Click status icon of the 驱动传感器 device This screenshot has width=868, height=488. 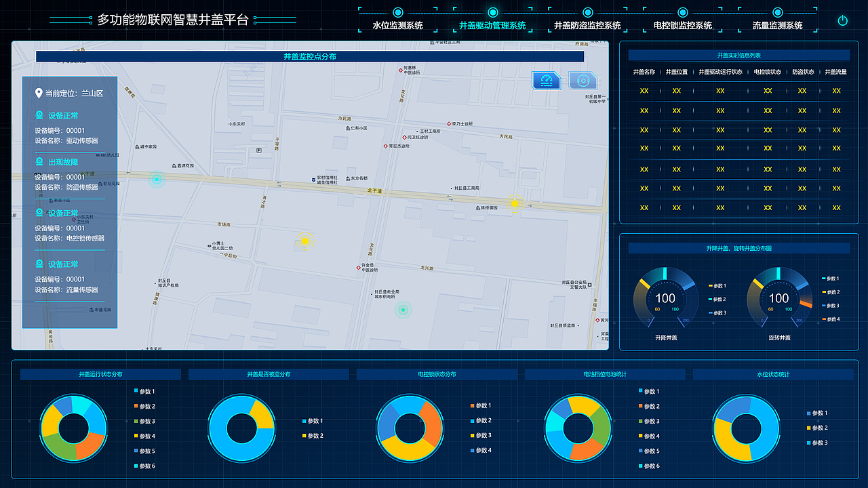(x=39, y=116)
